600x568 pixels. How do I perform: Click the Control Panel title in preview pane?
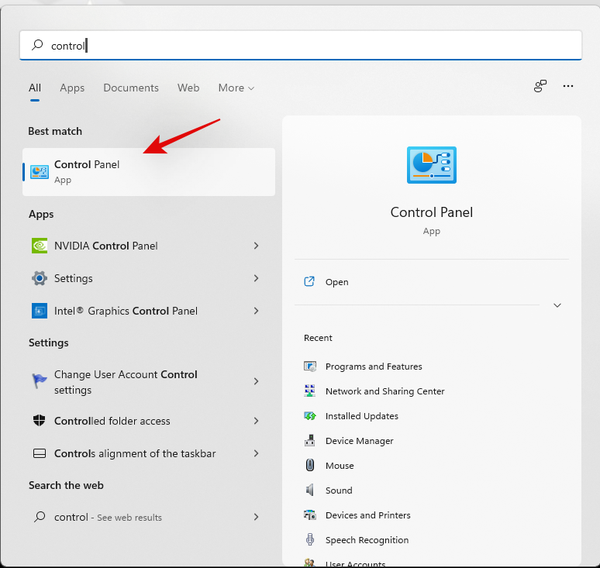tap(432, 212)
